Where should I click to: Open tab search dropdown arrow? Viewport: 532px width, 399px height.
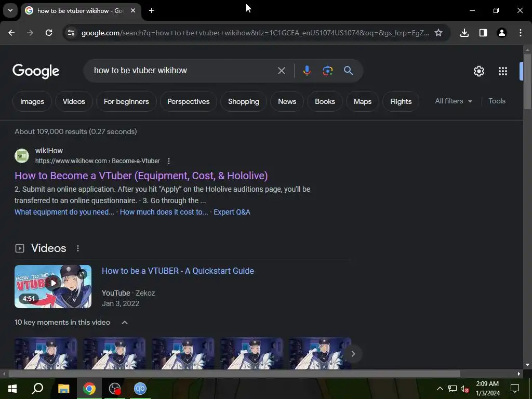click(10, 10)
